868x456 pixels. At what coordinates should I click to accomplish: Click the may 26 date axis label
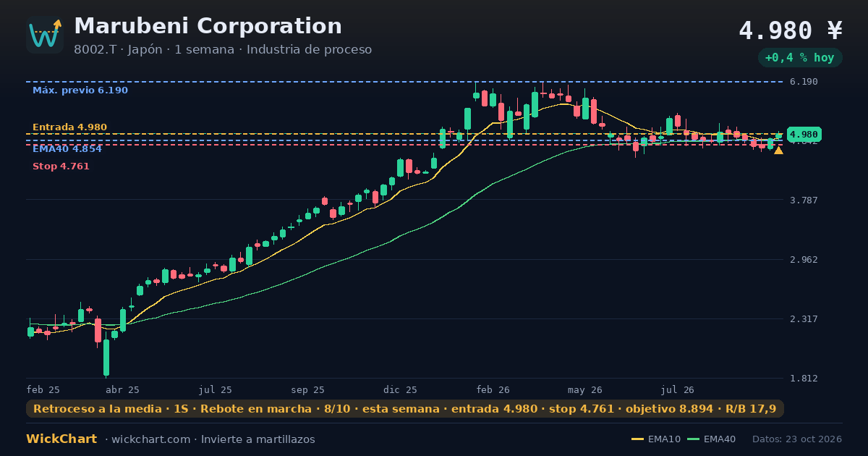click(585, 390)
